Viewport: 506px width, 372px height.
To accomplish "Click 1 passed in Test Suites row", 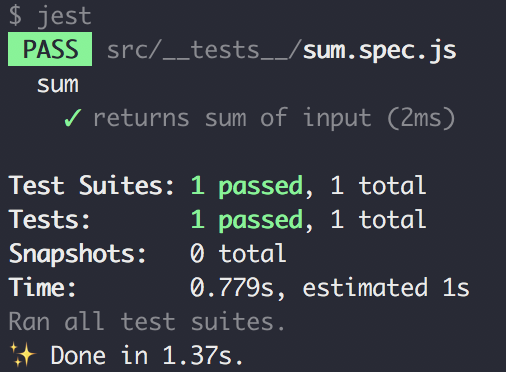I will click(x=247, y=187).
